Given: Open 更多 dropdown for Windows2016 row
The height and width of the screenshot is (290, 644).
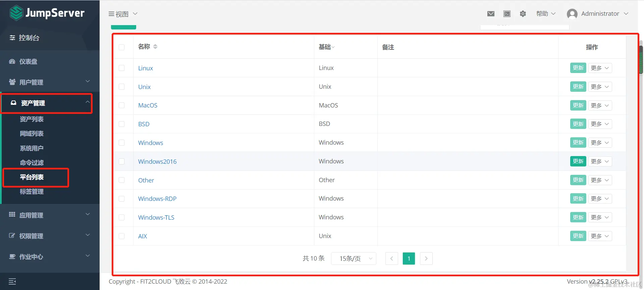Looking at the screenshot, I should pyautogui.click(x=600, y=161).
